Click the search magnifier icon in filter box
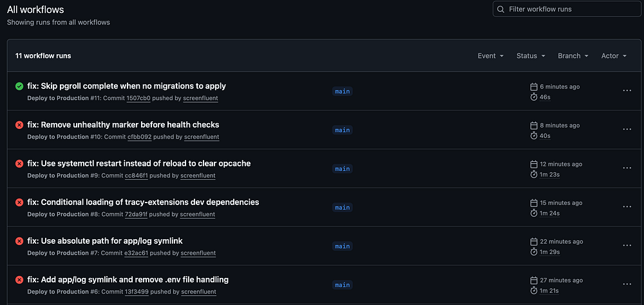This screenshot has height=305, width=644. click(x=500, y=9)
